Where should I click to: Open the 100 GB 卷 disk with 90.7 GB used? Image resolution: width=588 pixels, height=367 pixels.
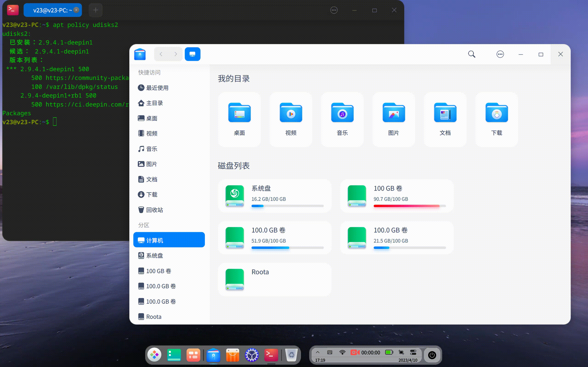click(397, 196)
